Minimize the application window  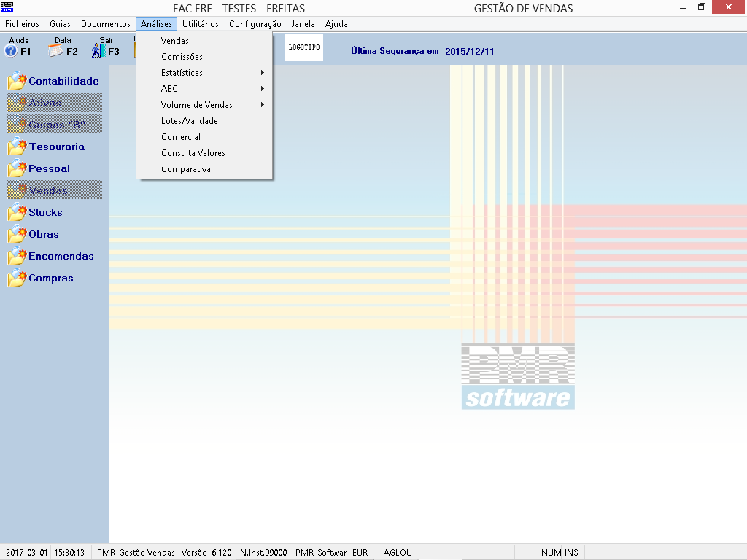[x=683, y=7]
